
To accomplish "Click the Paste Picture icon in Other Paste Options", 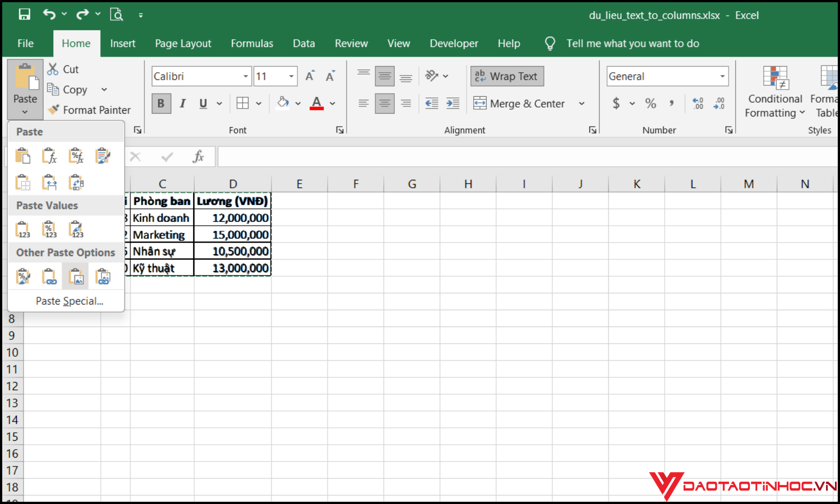I will click(x=76, y=277).
